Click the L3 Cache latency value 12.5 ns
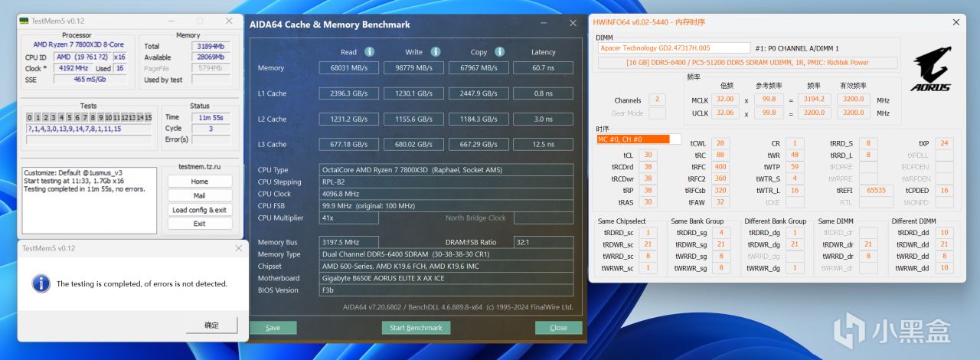The width and height of the screenshot is (980, 360). point(543,144)
